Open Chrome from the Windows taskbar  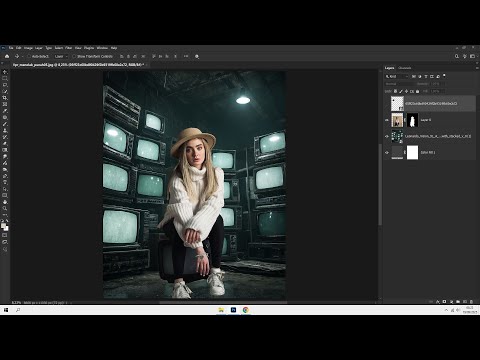click(x=246, y=310)
